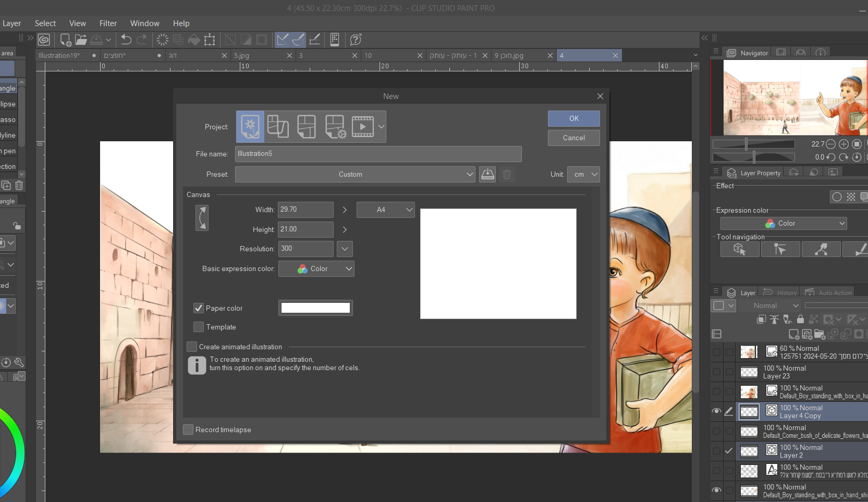Click the white paper color swatch

click(x=315, y=308)
